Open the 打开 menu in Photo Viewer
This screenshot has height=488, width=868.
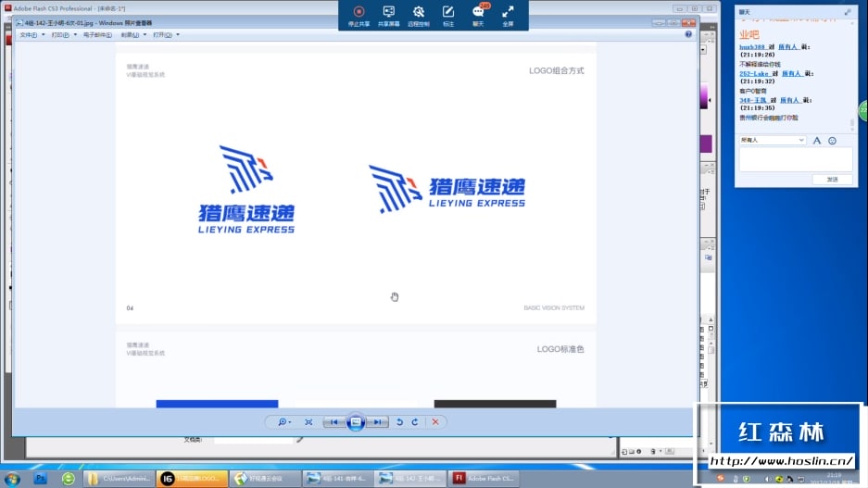162,35
